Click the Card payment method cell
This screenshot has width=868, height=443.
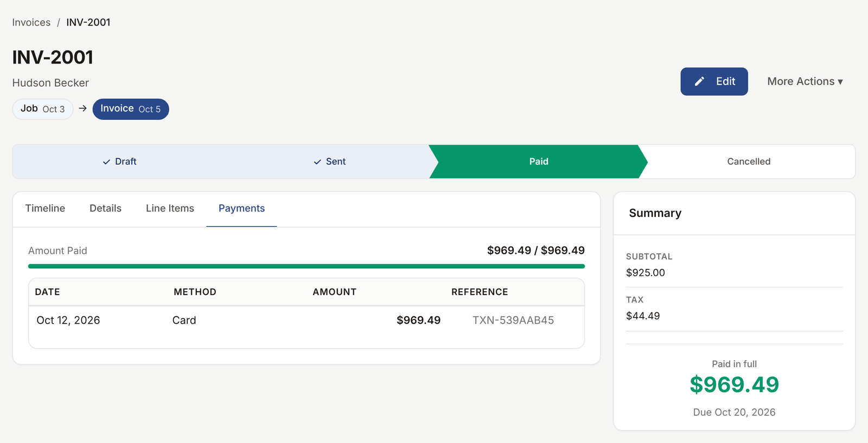[184, 320]
